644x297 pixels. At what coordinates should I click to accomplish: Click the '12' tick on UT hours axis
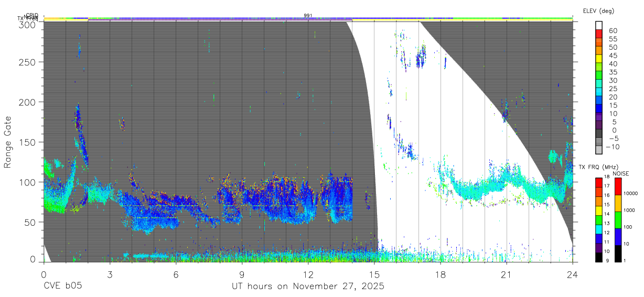click(x=308, y=274)
